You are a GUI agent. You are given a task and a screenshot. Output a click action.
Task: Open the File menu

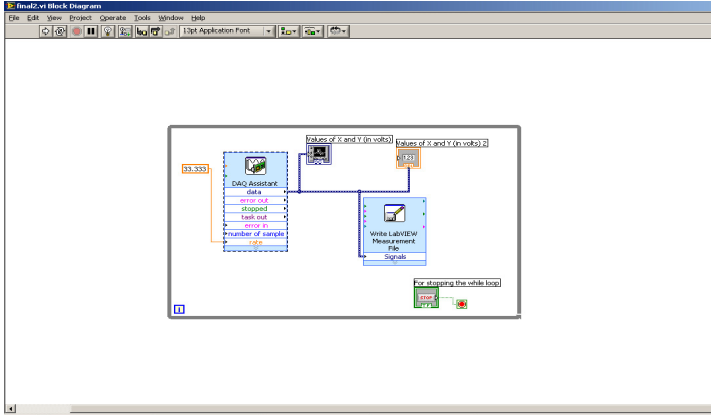(14, 18)
